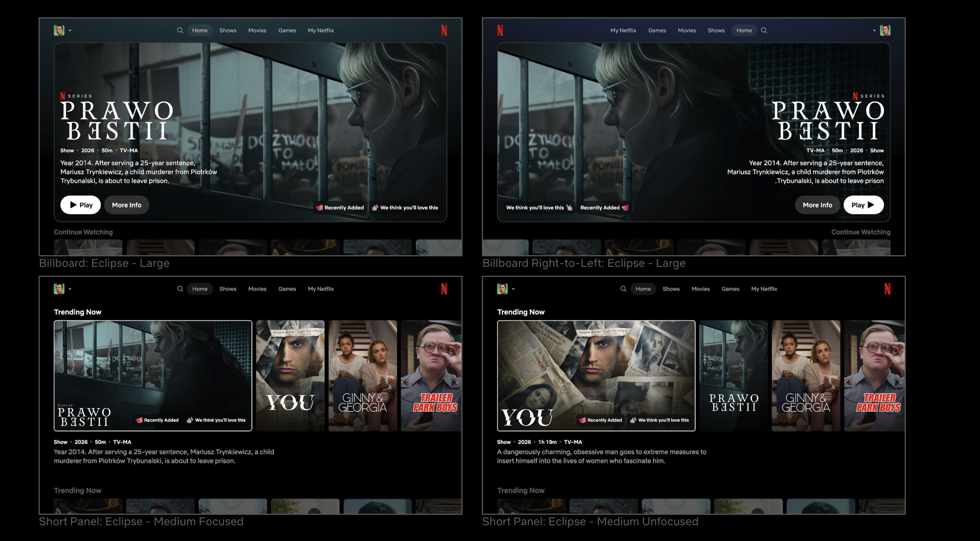Open My Netflix in Short Panel Medium Focused

321,289
